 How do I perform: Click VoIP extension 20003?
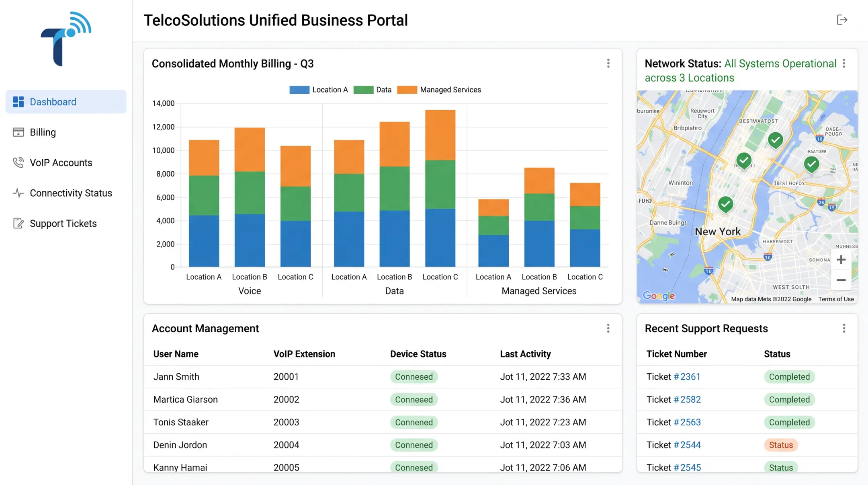click(x=286, y=422)
